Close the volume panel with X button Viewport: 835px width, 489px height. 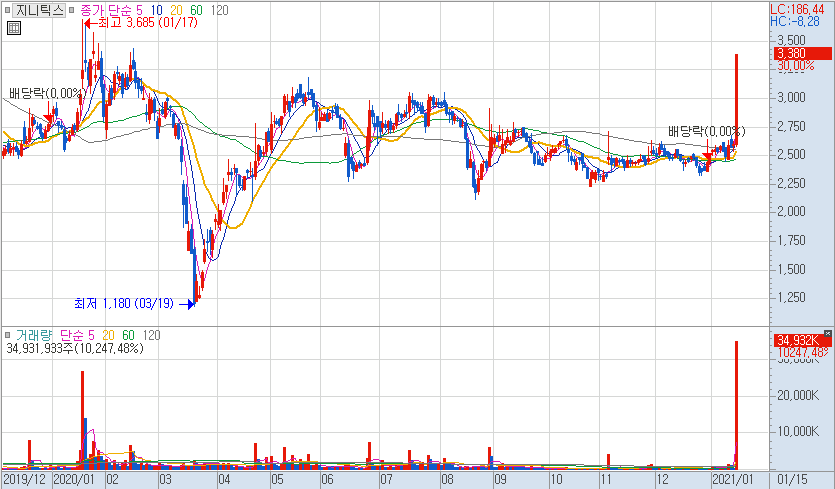tap(828, 333)
